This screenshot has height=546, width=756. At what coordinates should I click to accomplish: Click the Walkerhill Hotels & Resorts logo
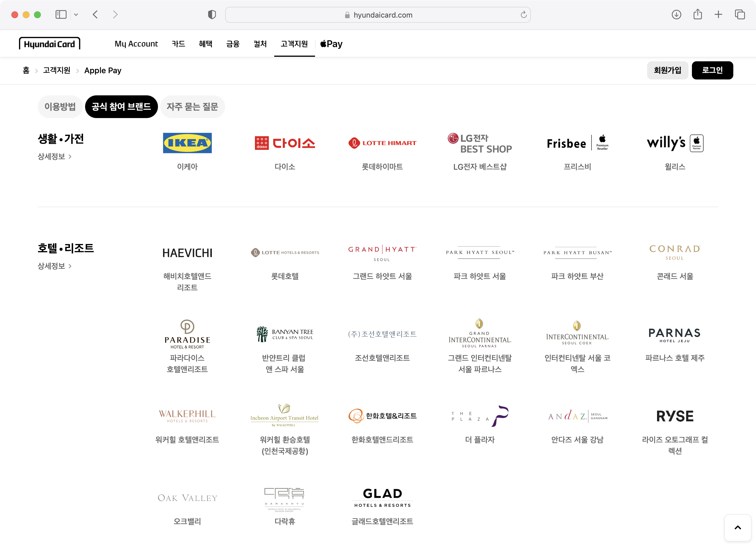(187, 416)
